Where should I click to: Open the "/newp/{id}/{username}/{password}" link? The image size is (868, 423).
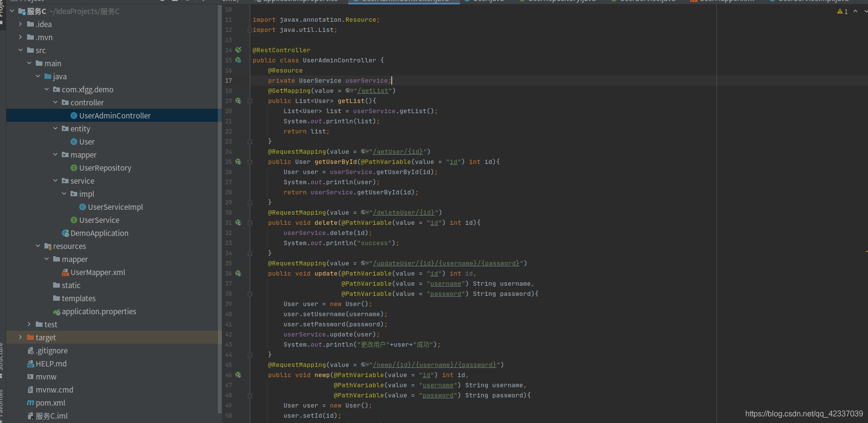[x=434, y=365]
